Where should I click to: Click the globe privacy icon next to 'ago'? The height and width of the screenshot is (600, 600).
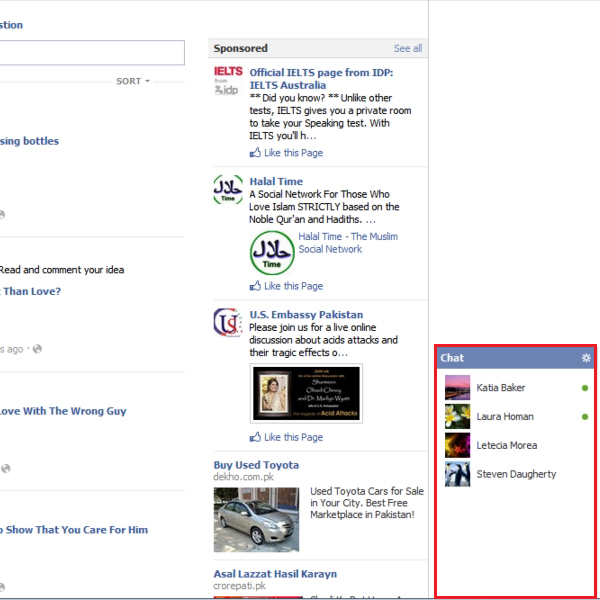pos(37,349)
